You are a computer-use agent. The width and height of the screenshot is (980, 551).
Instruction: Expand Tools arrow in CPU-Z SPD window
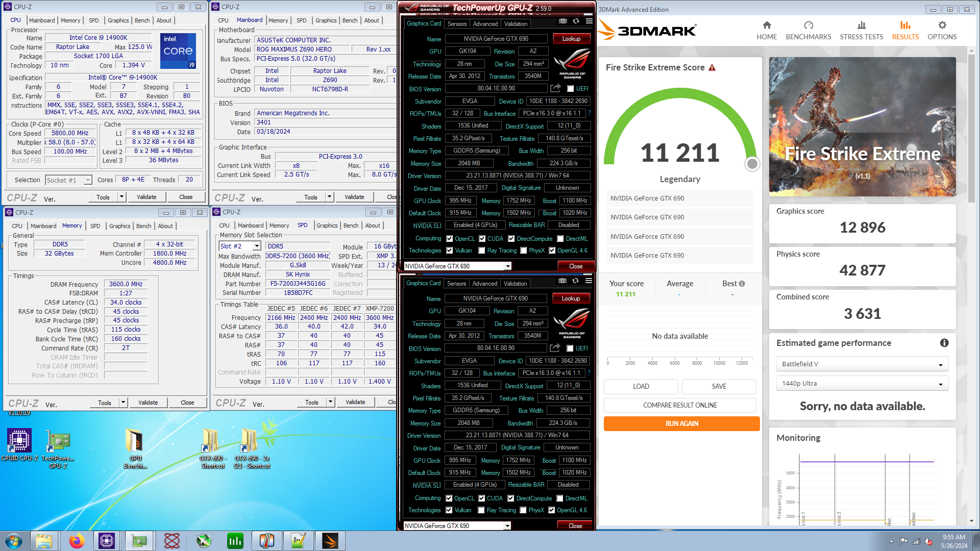pos(330,403)
